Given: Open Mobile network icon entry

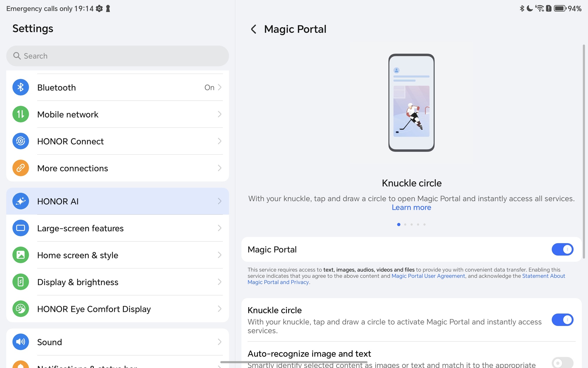Looking at the screenshot, I should (21, 114).
